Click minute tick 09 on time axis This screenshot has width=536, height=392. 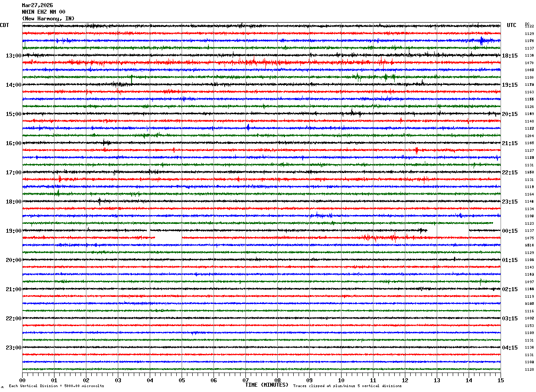click(x=309, y=380)
